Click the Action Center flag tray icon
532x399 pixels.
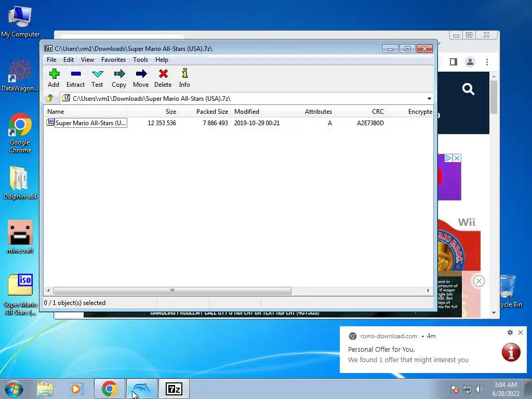pyautogui.click(x=454, y=389)
